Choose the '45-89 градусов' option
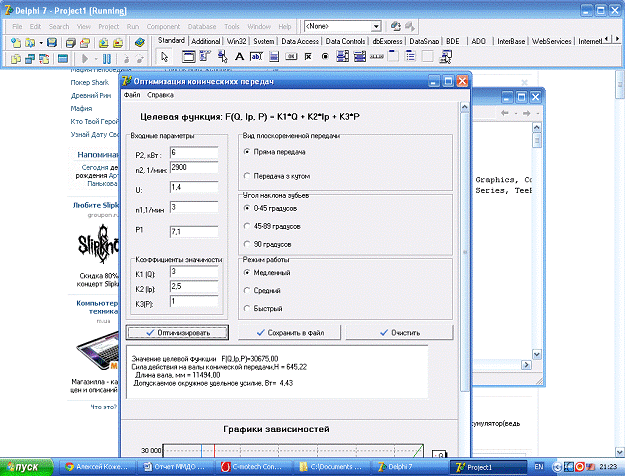Image resolution: width=625 pixels, height=476 pixels. pos(247,225)
